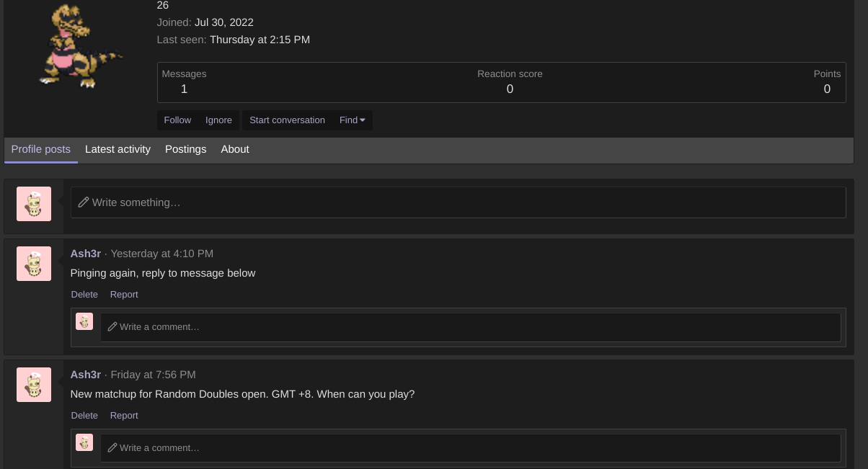
Task: Click Ash3r avatar on Random Doubles post
Action: (34, 385)
